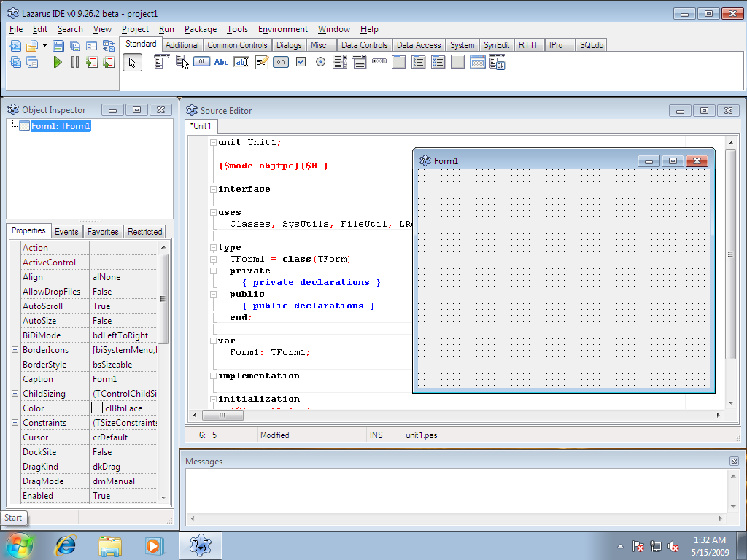Switch to the Additional palette tab

point(182,44)
